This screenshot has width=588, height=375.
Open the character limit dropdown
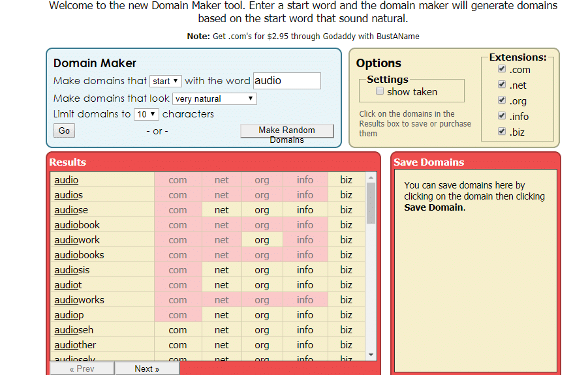coord(146,114)
